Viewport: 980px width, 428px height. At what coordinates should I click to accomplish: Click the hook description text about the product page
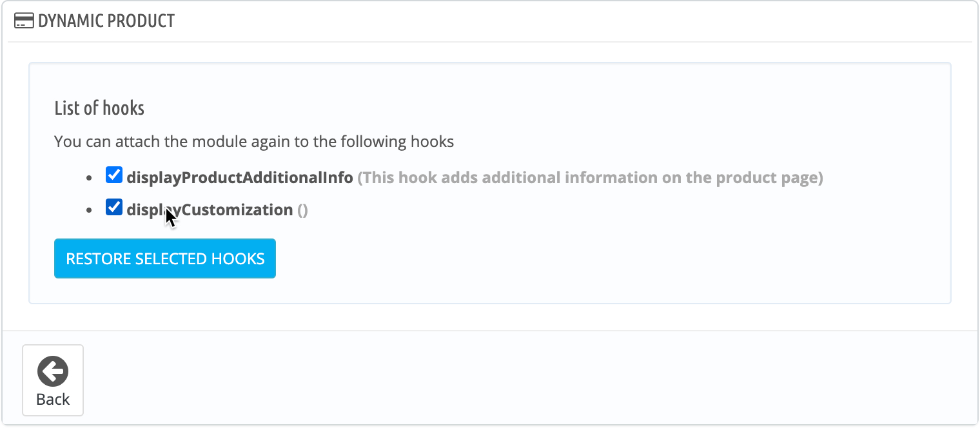591,177
